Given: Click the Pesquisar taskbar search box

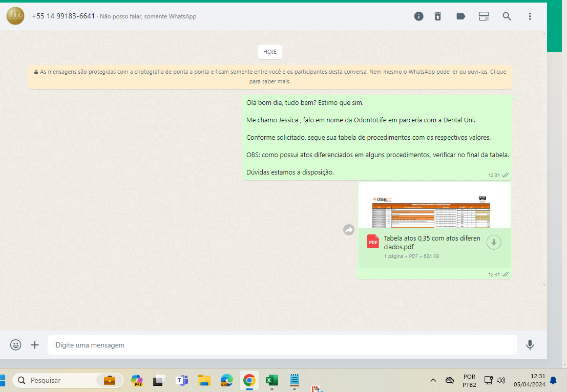Looking at the screenshot, I should click(x=68, y=380).
